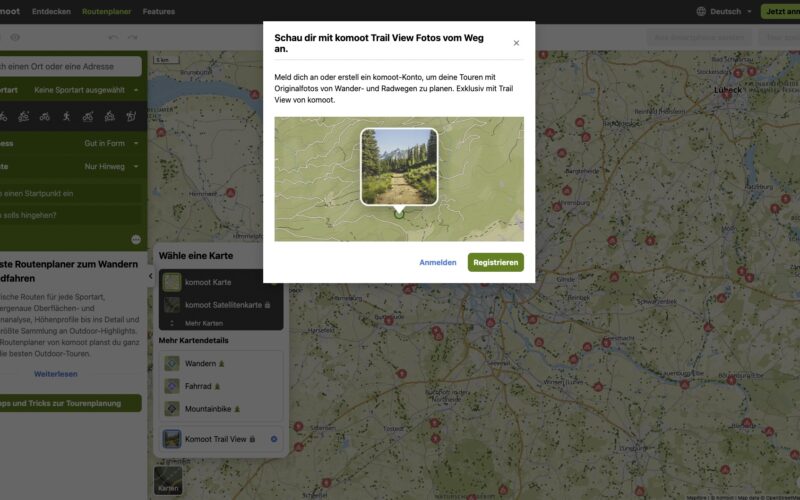800x500 pixels.
Task: Click the 'Wo solls hingehen?' destination field
Action: 71,215
